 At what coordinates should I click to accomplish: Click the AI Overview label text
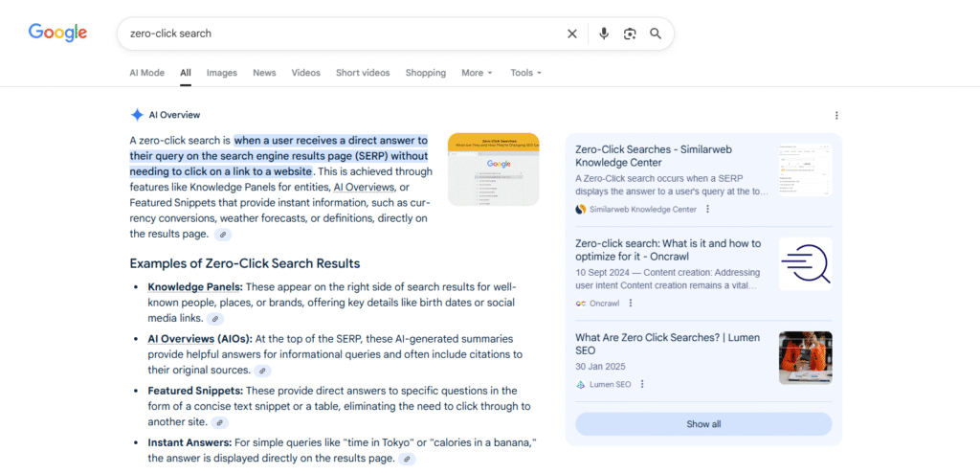pos(174,115)
